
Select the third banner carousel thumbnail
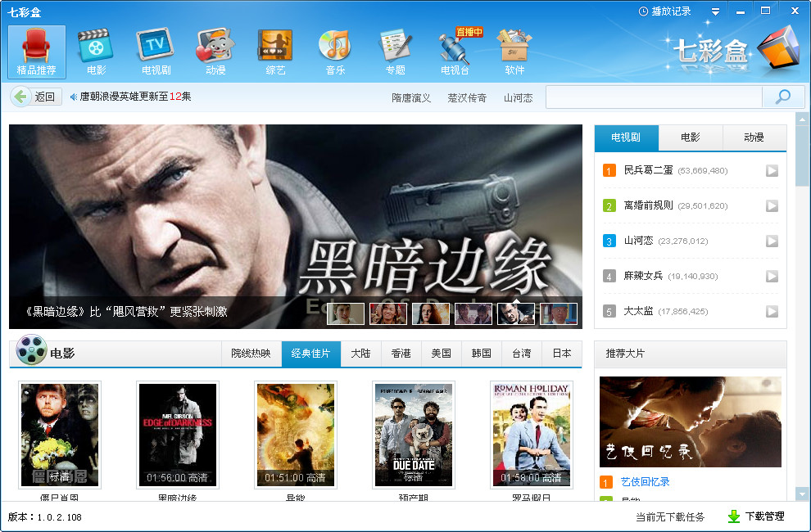(431, 313)
